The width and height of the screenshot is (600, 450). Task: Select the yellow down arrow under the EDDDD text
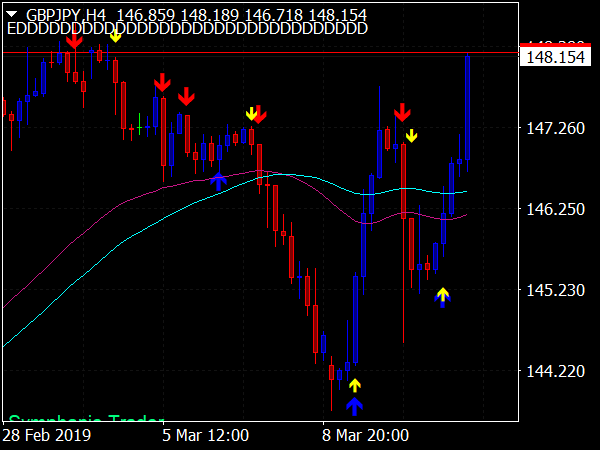(x=115, y=37)
